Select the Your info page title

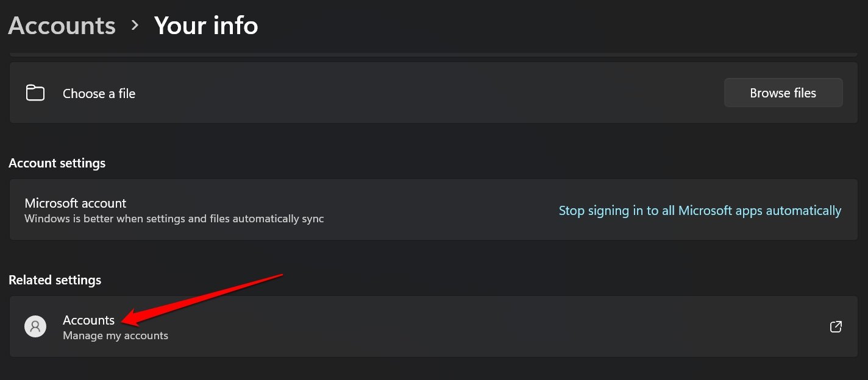[206, 26]
